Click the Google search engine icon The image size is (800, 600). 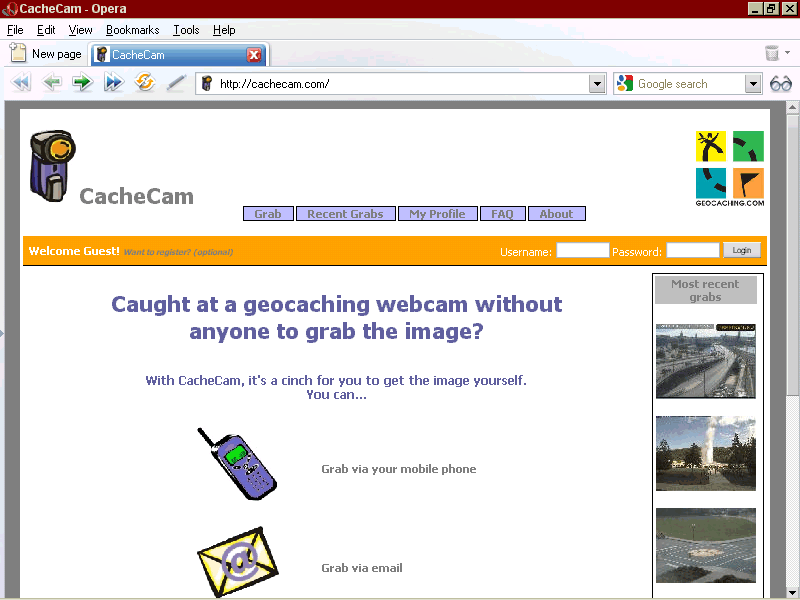624,83
